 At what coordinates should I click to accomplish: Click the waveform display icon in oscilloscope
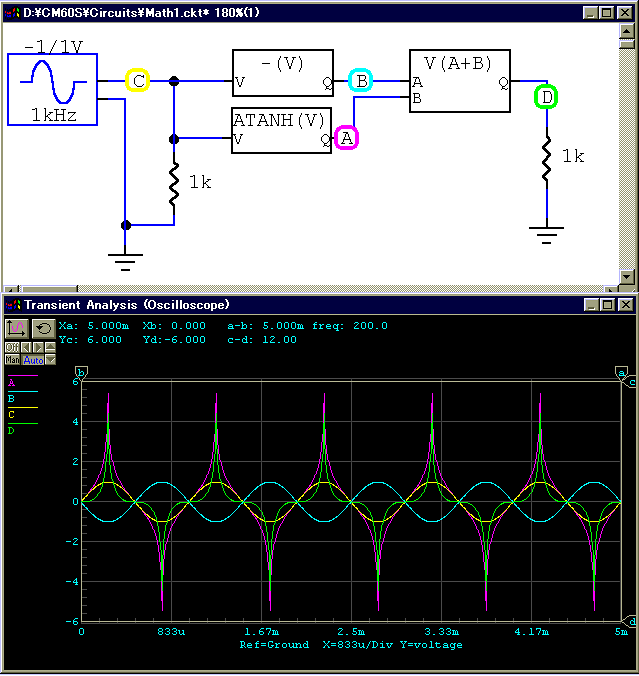16,328
